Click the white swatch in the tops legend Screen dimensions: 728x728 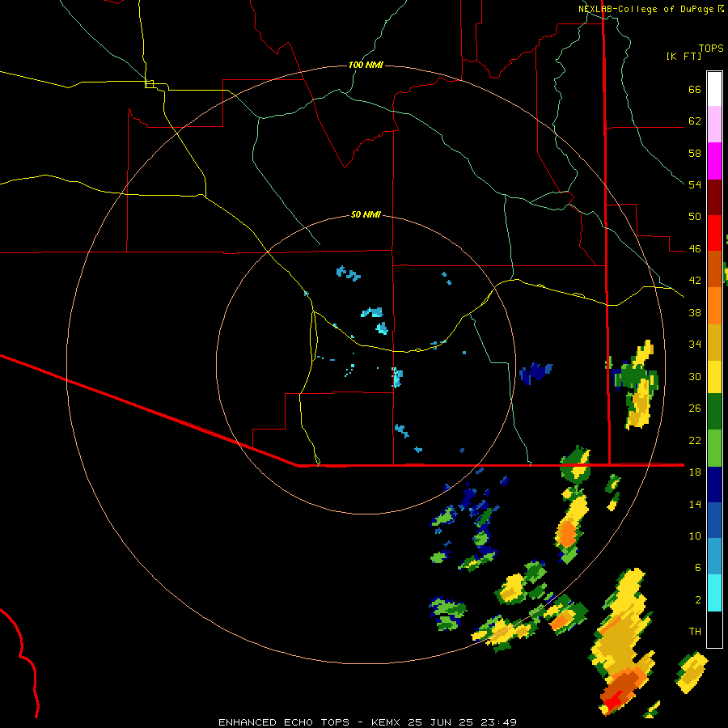[x=714, y=89]
